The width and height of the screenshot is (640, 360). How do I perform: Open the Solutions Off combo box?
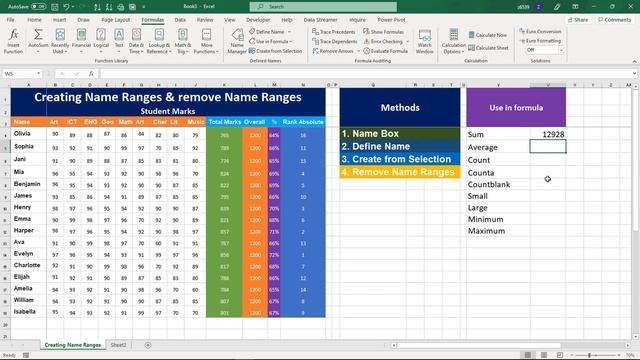click(544, 50)
